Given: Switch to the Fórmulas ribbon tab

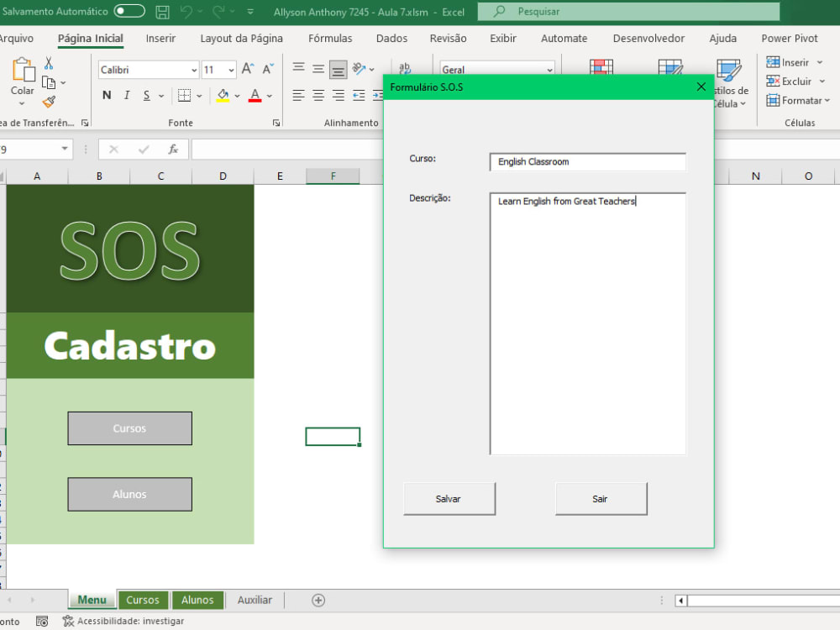Looking at the screenshot, I should 329,38.
